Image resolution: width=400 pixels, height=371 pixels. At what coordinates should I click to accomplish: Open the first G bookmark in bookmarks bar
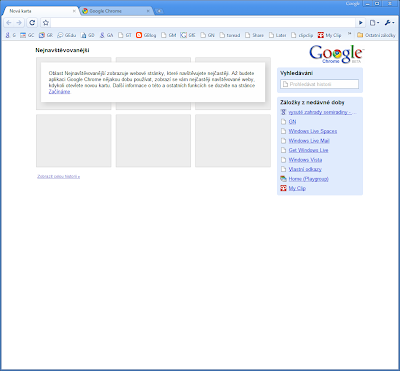[11, 35]
